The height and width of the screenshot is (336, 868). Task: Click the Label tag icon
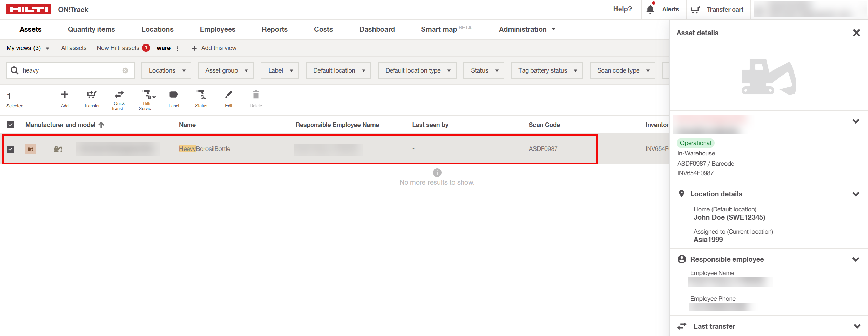click(x=174, y=95)
